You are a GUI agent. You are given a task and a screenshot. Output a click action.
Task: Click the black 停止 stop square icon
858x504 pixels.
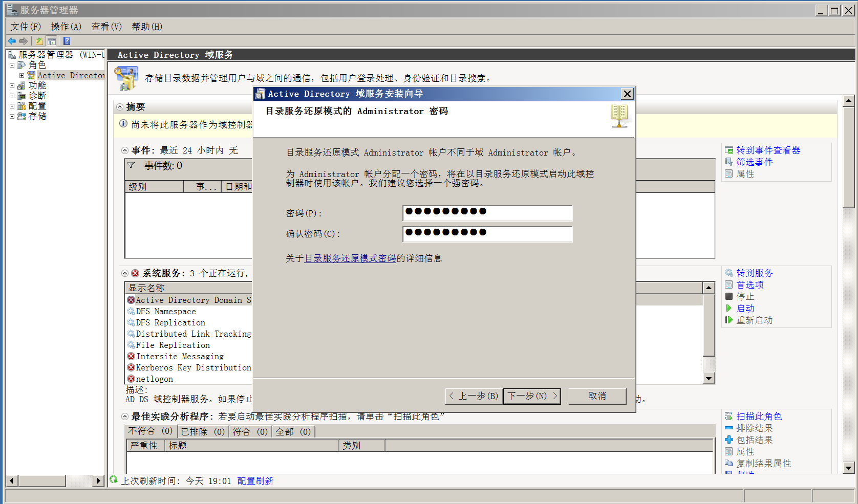(x=729, y=297)
